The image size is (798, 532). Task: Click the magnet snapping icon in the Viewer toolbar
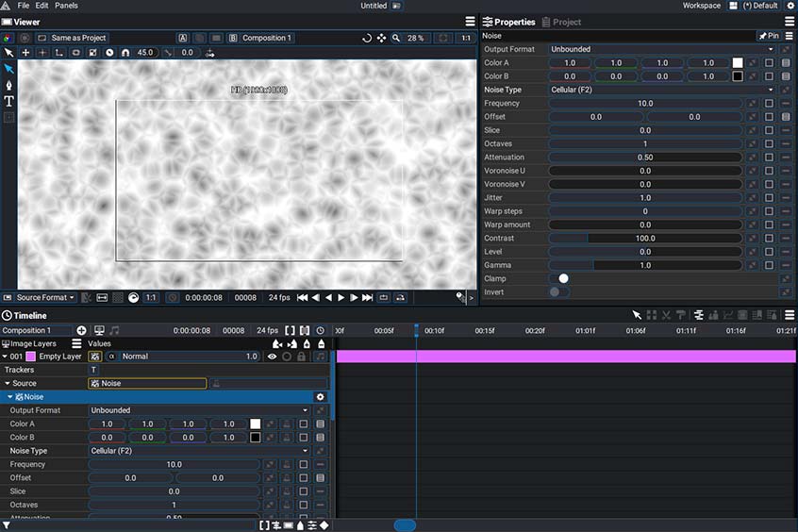tap(125, 53)
